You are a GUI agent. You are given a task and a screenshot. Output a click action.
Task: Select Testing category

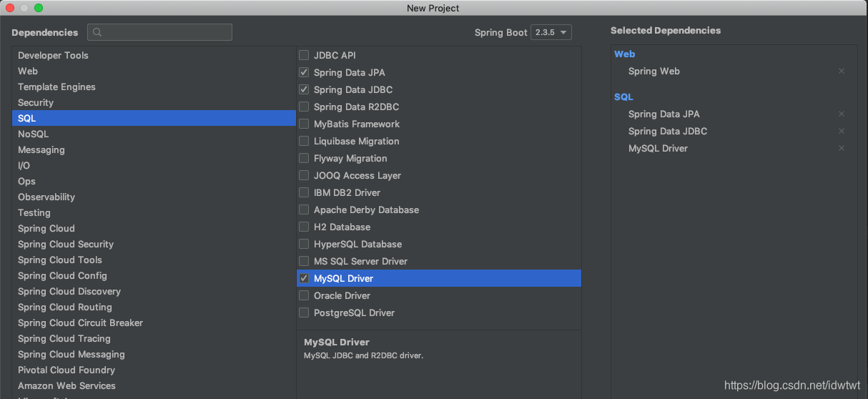[x=154, y=212]
